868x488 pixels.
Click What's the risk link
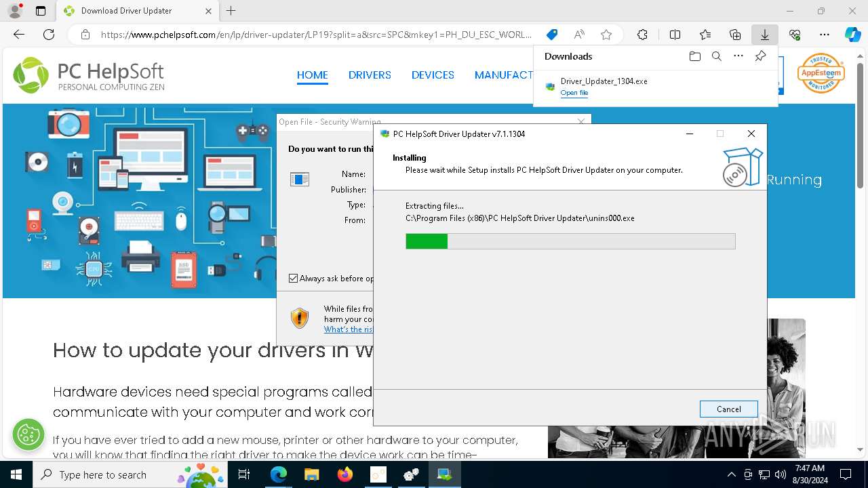coord(349,329)
